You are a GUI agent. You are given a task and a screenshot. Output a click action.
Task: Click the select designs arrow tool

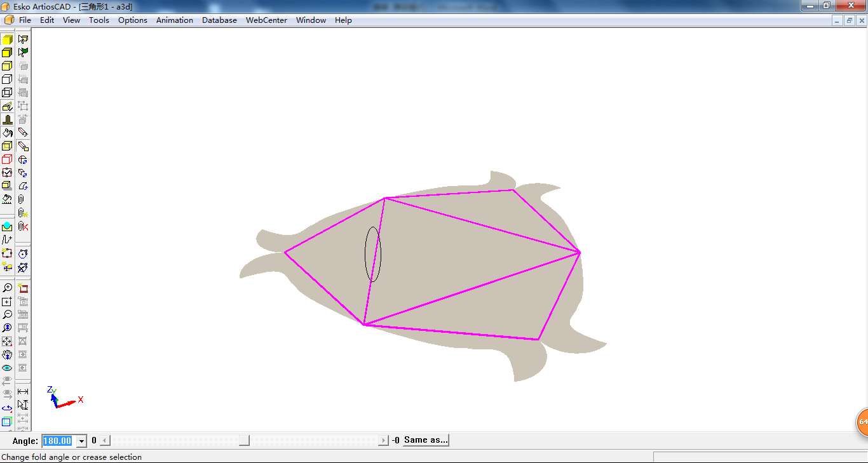tap(23, 39)
